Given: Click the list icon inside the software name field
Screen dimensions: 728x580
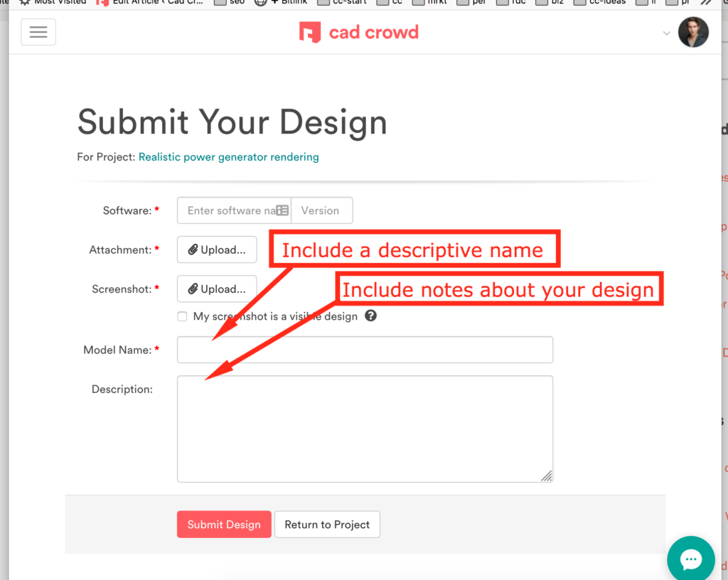Looking at the screenshot, I should click(282, 210).
